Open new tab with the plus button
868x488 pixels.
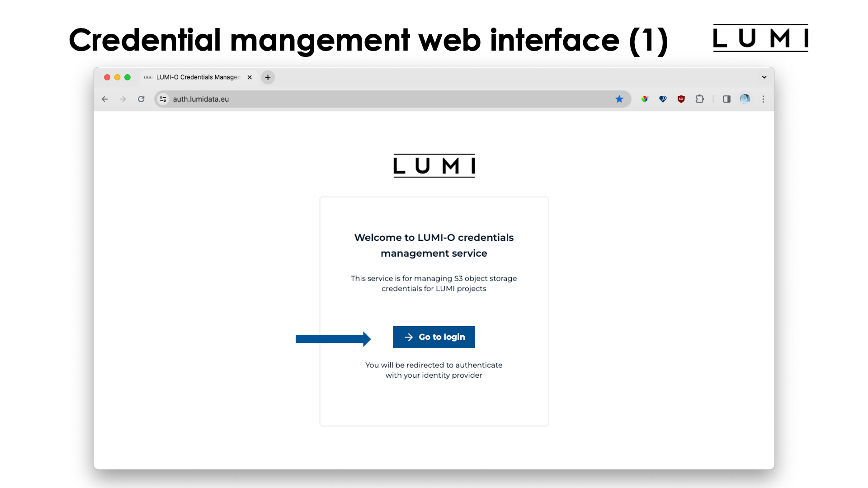point(268,77)
